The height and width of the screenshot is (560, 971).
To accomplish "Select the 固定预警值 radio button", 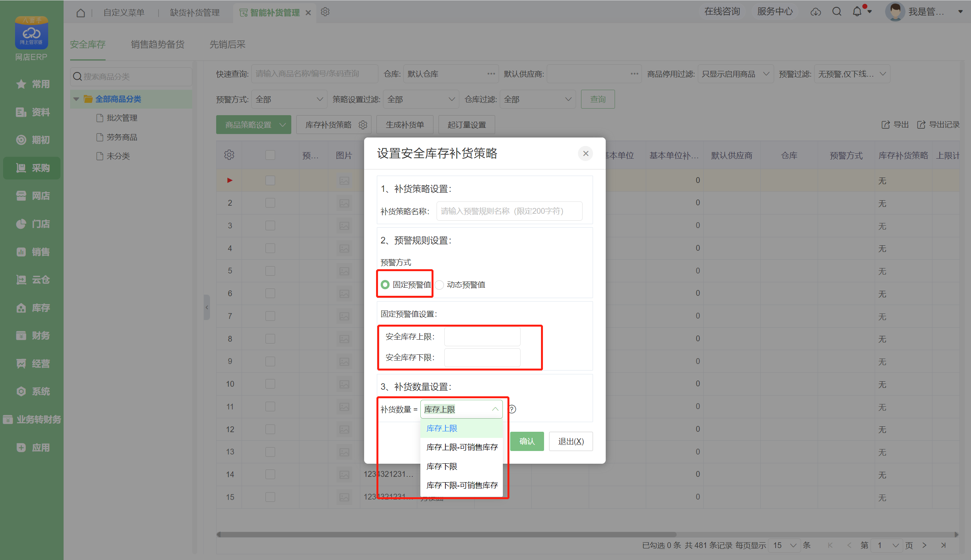I will pyautogui.click(x=385, y=285).
